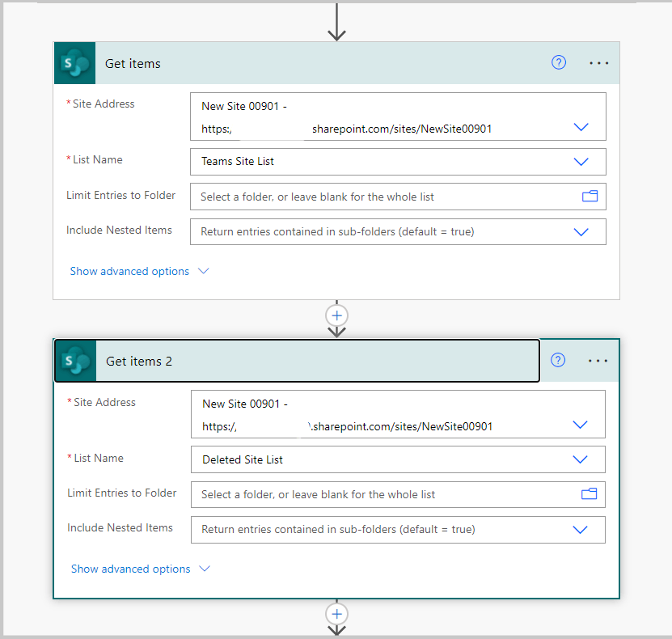
Task: Click the List Name label in Get items
Action: [x=98, y=160]
